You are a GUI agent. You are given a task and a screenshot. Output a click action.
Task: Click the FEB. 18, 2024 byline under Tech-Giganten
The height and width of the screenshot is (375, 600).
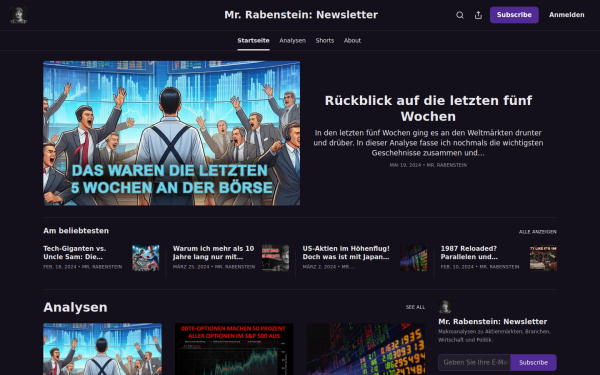coord(83,267)
